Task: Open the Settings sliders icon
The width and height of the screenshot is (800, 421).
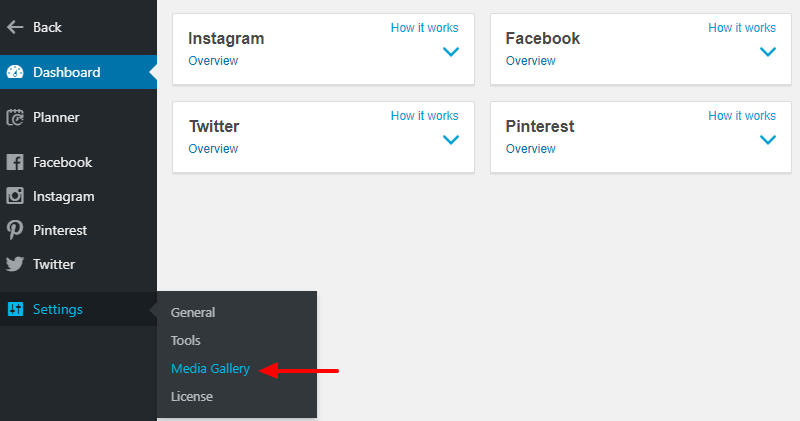Action: 15,309
